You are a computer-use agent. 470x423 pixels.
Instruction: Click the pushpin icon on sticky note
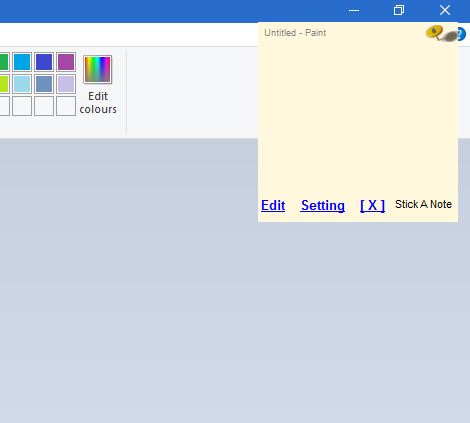pyautogui.click(x=441, y=34)
